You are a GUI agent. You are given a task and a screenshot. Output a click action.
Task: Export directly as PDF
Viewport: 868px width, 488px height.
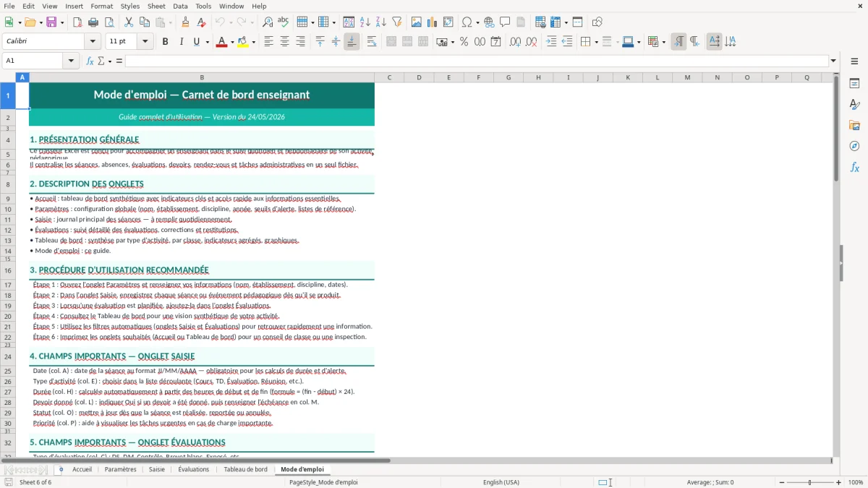coord(77,22)
